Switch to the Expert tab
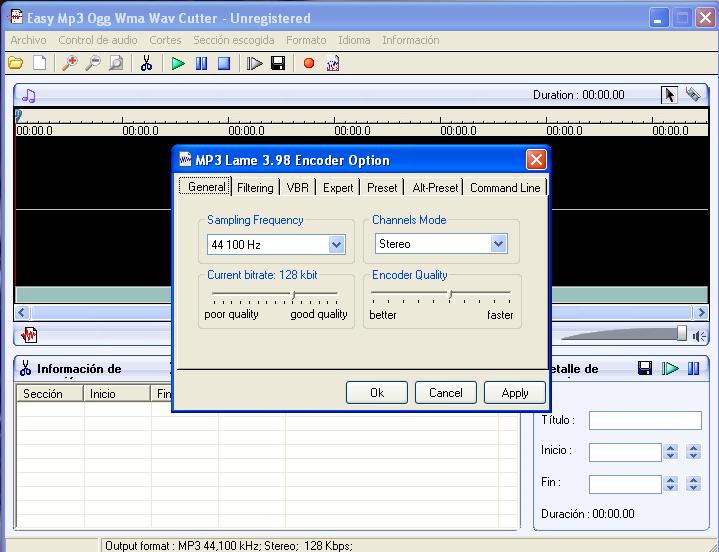The image size is (719, 552). coord(338,188)
